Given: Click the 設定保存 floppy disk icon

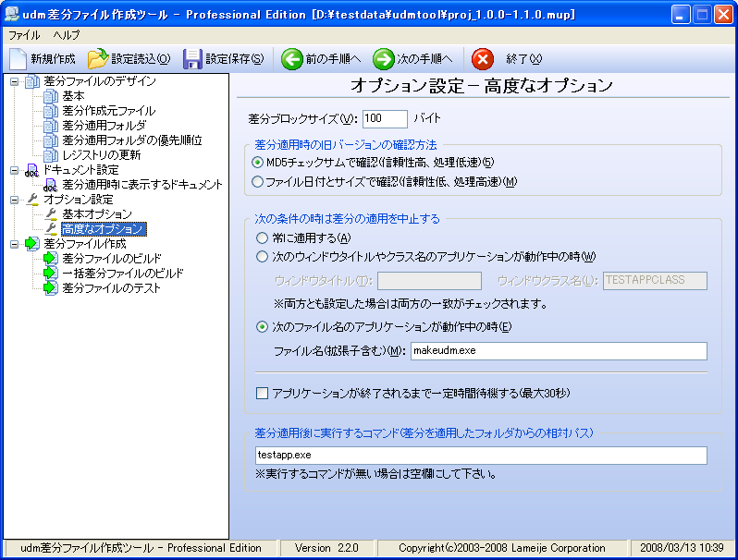Looking at the screenshot, I should point(192,59).
